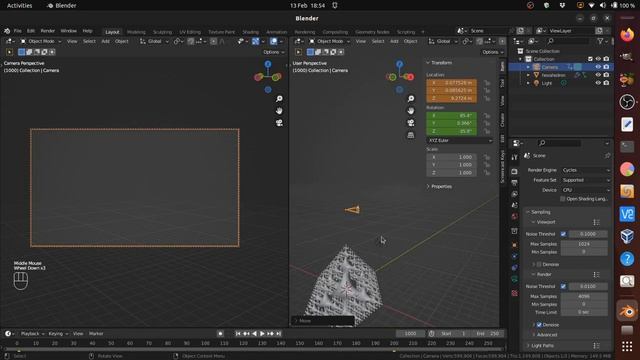Open the Render properties tab icon

[514, 171]
